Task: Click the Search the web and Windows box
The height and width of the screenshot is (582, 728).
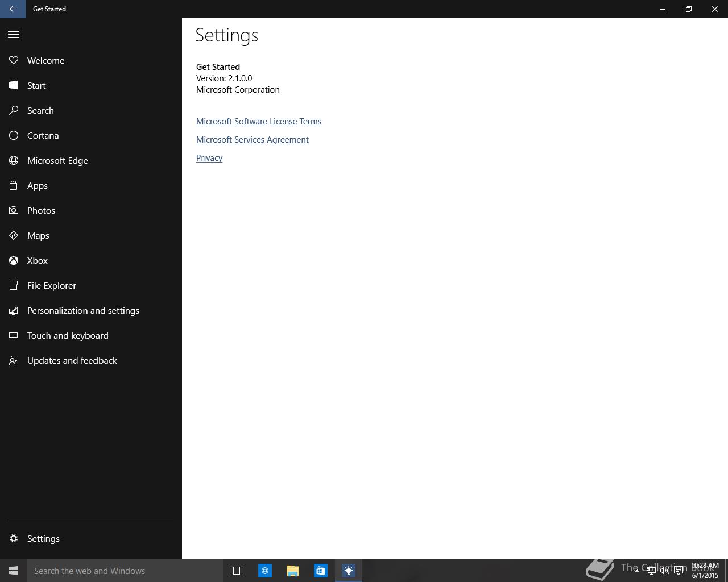Action: (x=125, y=571)
